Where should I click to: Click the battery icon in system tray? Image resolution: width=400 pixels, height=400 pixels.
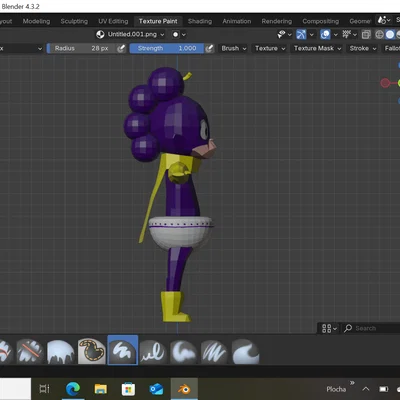pos(384,389)
